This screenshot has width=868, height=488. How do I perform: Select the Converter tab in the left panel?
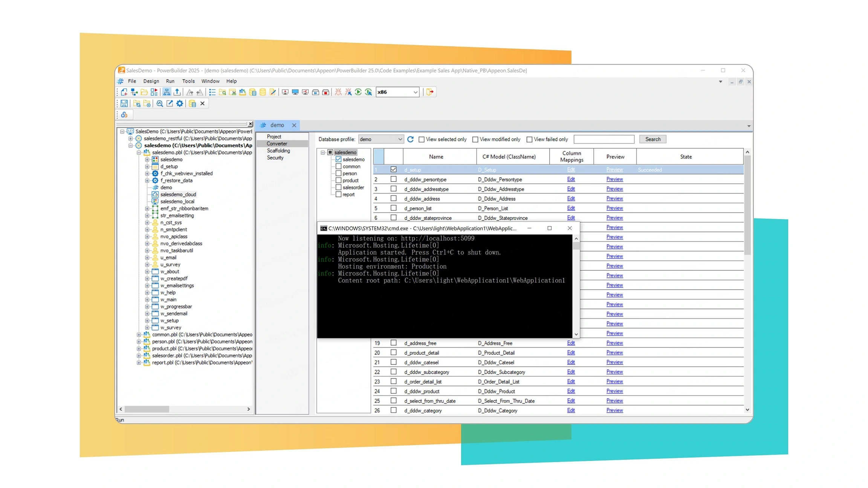click(x=277, y=143)
